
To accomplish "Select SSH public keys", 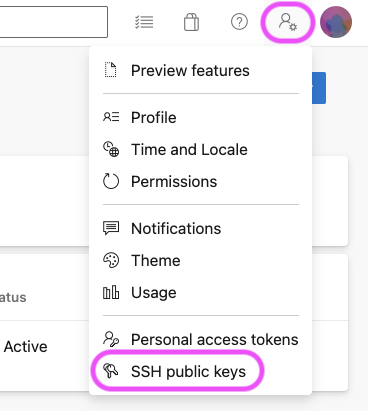I will point(200,371).
